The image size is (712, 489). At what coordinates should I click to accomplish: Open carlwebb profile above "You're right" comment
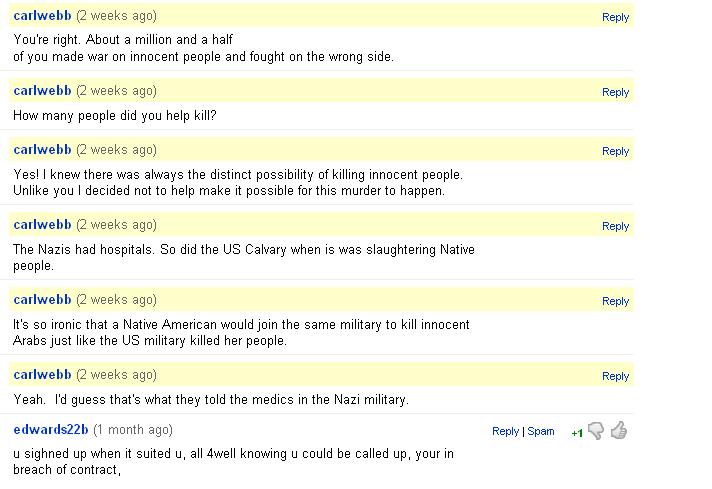(42, 16)
